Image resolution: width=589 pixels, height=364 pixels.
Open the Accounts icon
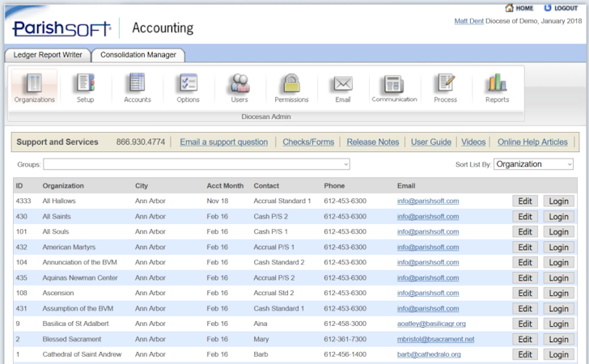point(137,88)
